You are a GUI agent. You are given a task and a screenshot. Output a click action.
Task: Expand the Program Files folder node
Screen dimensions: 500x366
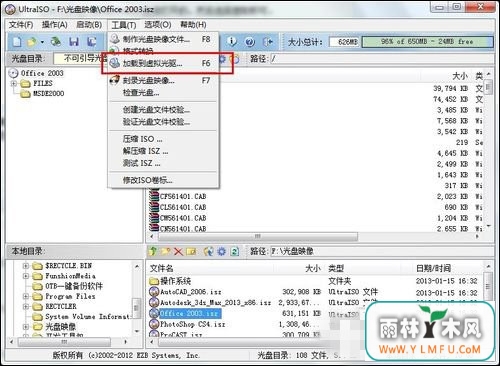26,296
